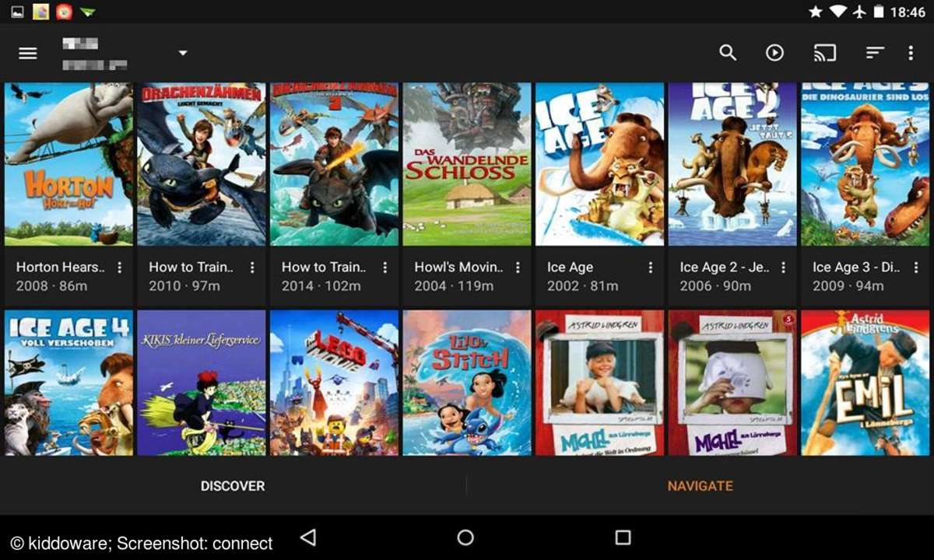Image resolution: width=934 pixels, height=560 pixels.
Task: Select the 'Howl's Movin..' title text
Action: pyautogui.click(x=459, y=267)
